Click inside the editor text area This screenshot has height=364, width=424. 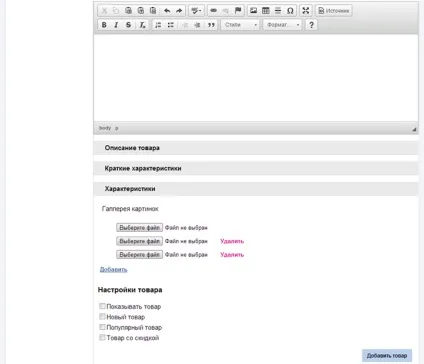click(x=256, y=78)
